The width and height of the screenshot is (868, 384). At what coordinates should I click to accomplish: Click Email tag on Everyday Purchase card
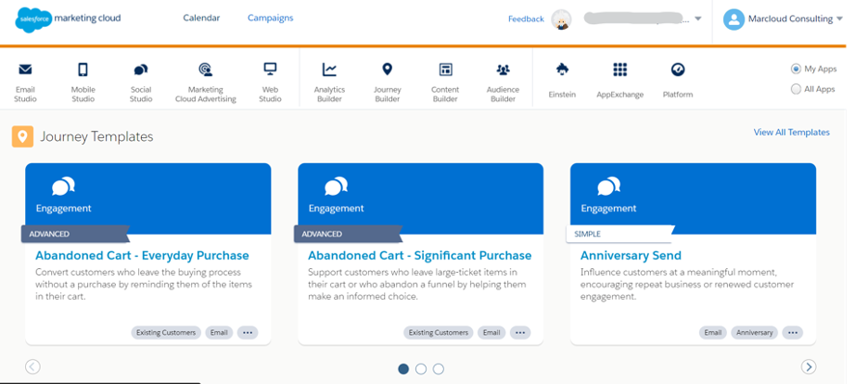click(219, 333)
